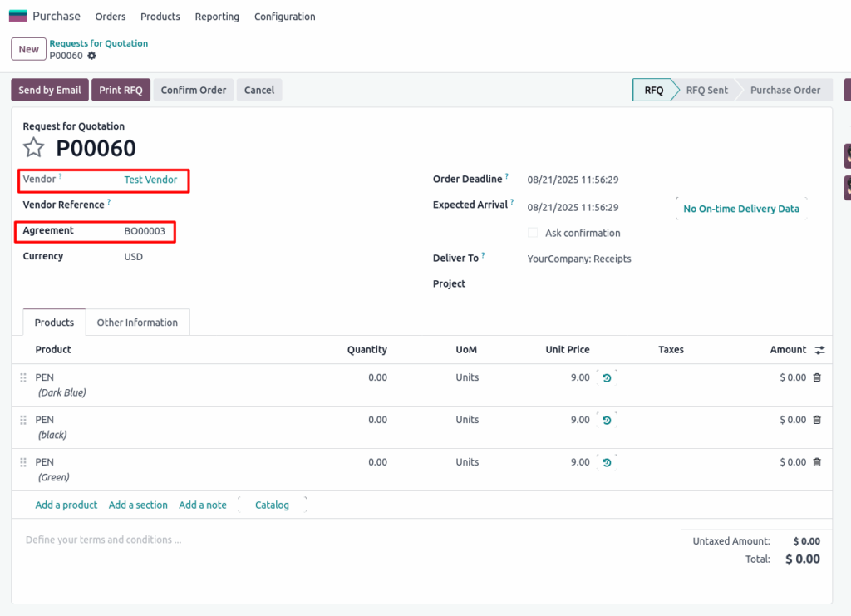Click Add a note link
Image resolution: width=851 pixels, height=616 pixels.
pyautogui.click(x=203, y=505)
